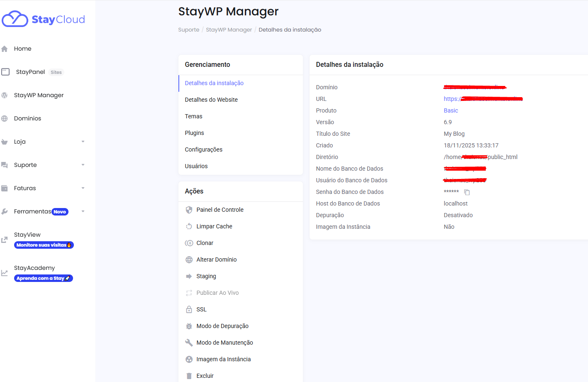Open the Alterar Domínio globe icon
The height and width of the screenshot is (382, 588).
click(189, 260)
